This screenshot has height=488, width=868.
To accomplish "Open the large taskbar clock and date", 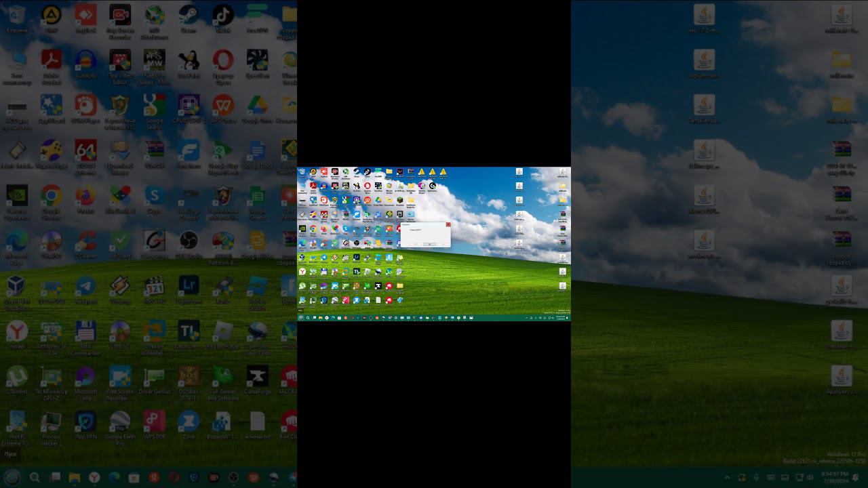I will 834,477.
